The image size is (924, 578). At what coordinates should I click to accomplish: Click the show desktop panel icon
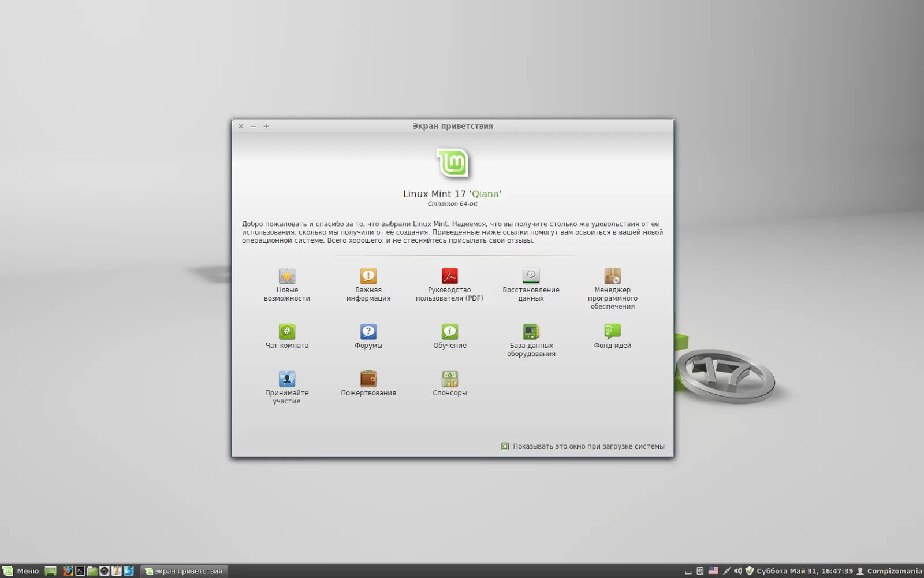point(51,571)
